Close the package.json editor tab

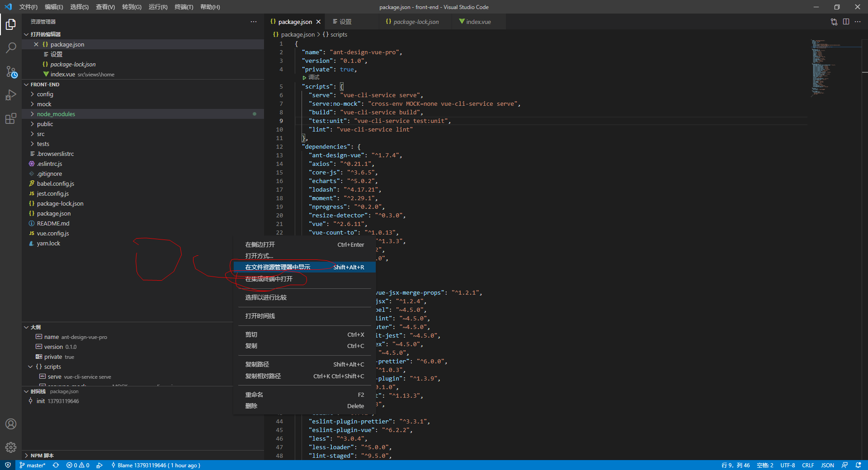pyautogui.click(x=318, y=22)
